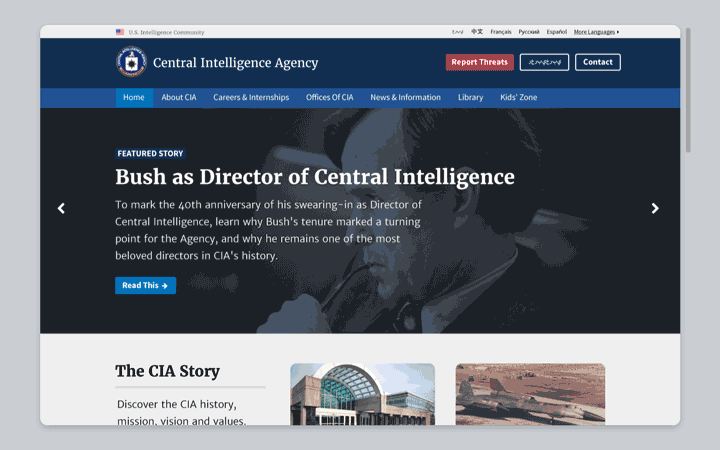This screenshot has width=720, height=450.
Task: Advance carousel with right arrow
Action: (655, 208)
